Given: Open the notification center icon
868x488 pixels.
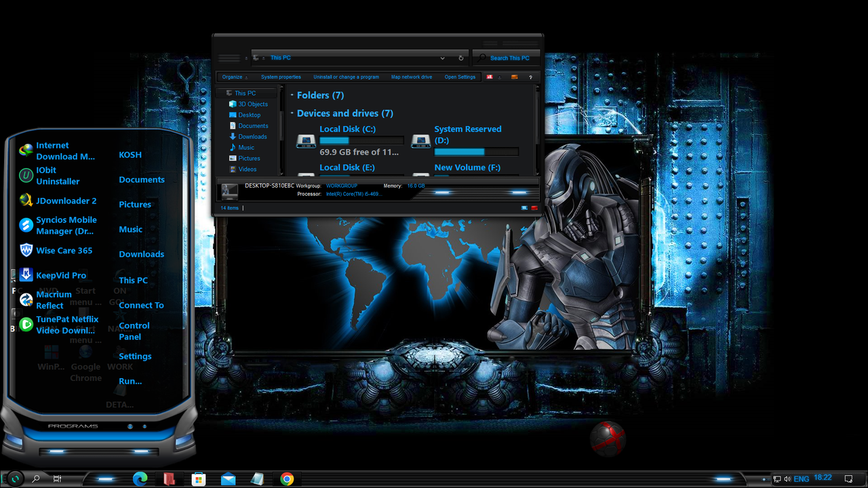Looking at the screenshot, I should pos(848,479).
